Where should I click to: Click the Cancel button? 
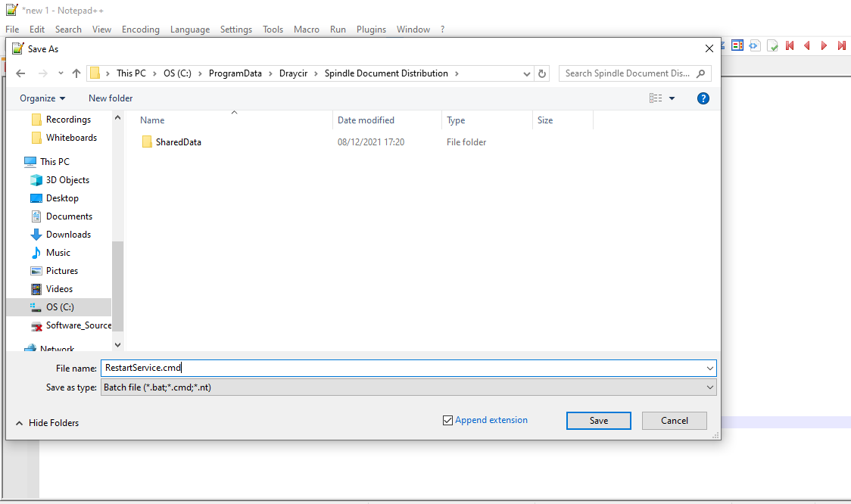coord(674,421)
